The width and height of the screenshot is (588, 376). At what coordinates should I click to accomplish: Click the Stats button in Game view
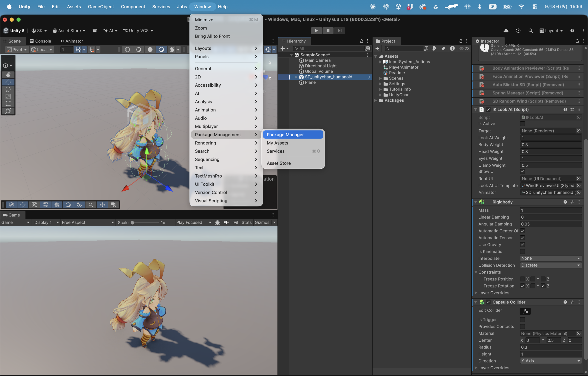coord(247,222)
